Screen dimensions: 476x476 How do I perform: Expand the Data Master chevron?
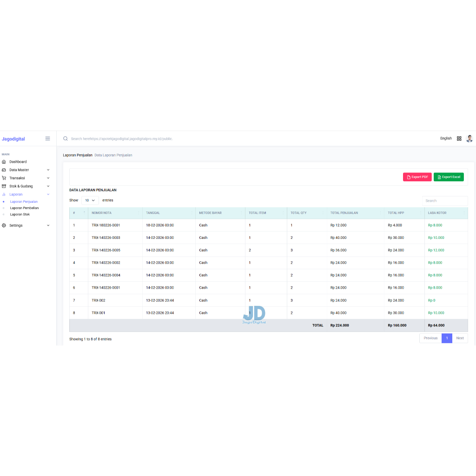[x=48, y=170]
